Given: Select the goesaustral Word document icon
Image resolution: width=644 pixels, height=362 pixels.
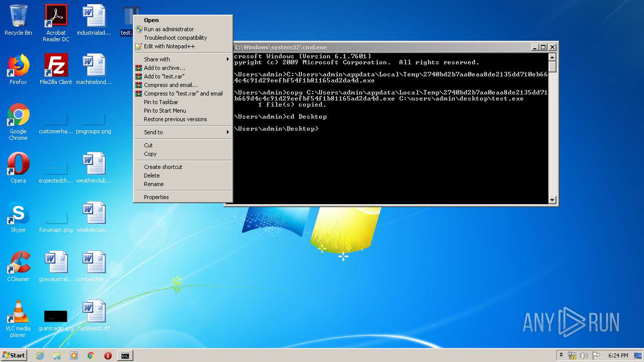Looking at the screenshot, I should [x=56, y=266].
